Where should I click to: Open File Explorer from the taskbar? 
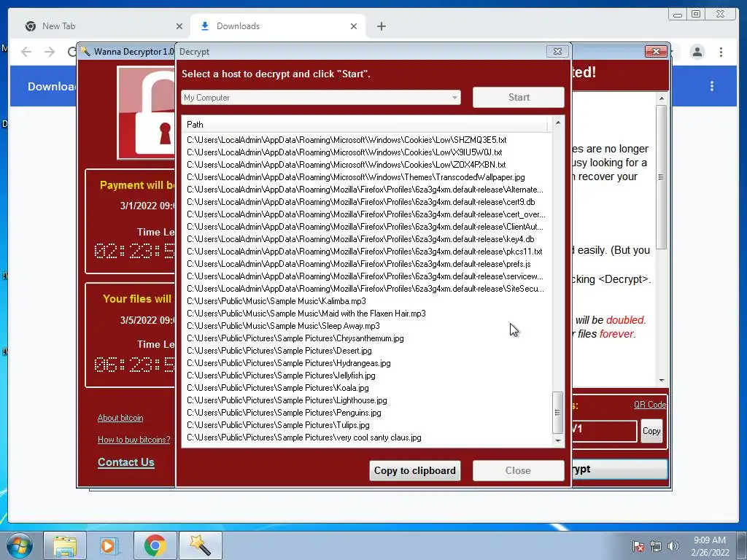click(x=65, y=545)
